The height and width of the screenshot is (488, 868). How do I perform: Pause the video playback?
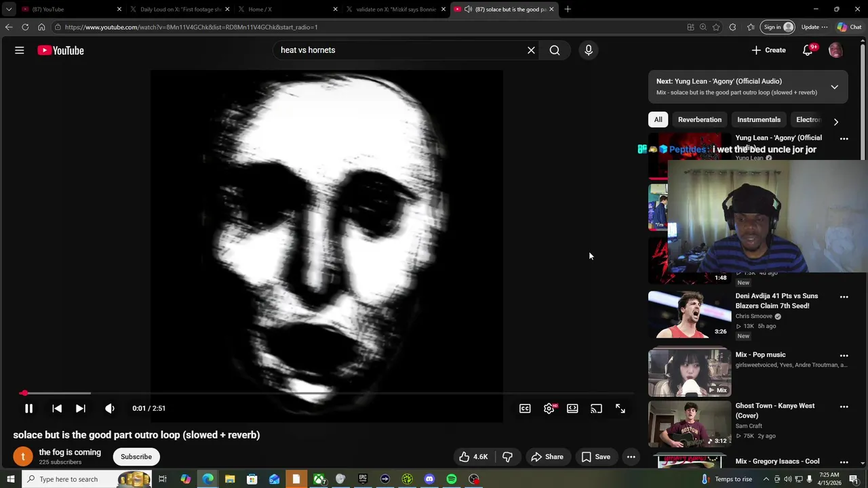[x=28, y=408]
